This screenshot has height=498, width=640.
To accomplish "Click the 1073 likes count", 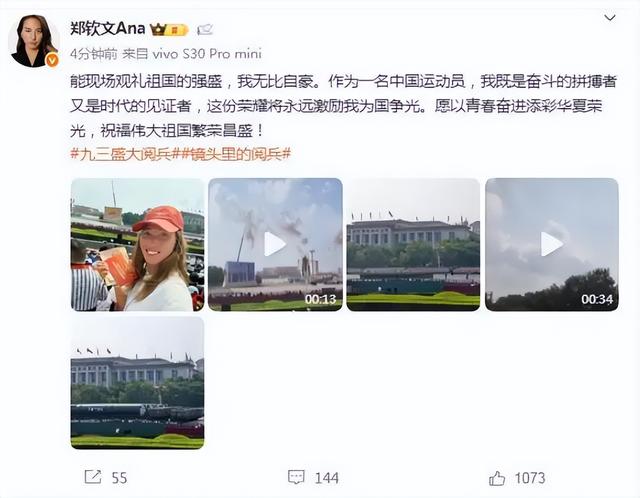I will point(530,478).
